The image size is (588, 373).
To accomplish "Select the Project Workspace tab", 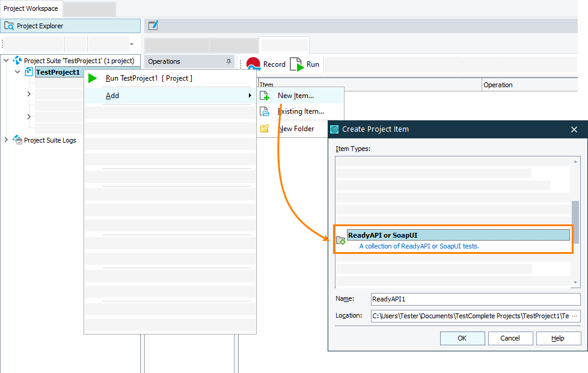I will click(x=31, y=8).
